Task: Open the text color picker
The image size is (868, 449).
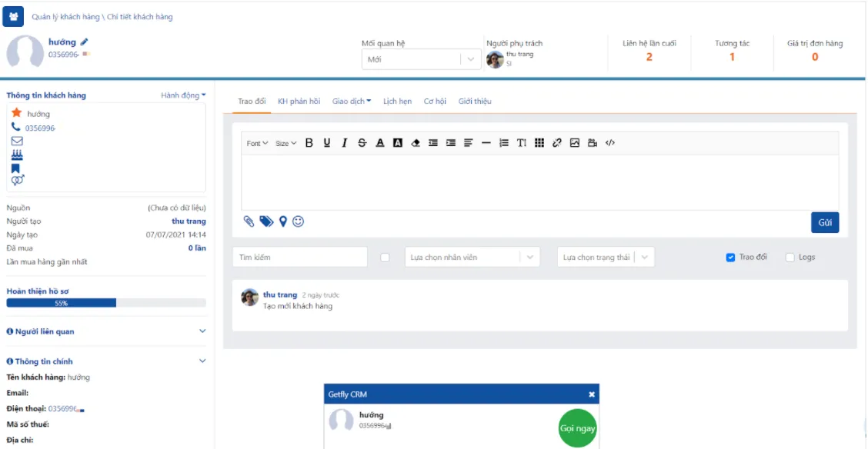Action: [x=380, y=143]
